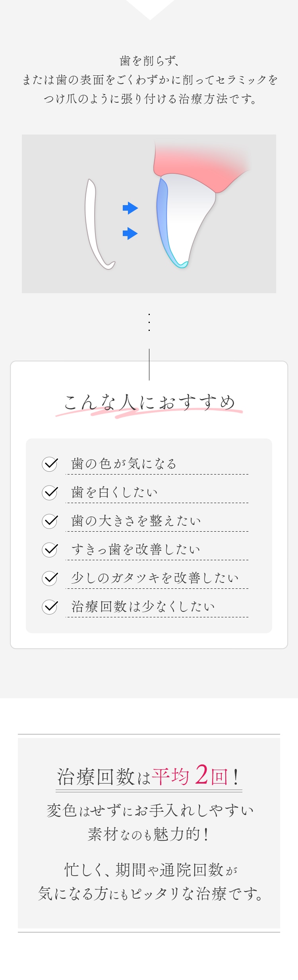Click checkmark beside 少しのガタツキを改善したい

[50, 578]
